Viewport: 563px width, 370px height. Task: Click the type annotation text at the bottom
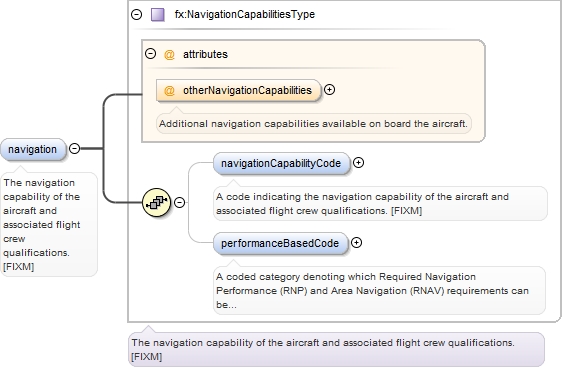336,350
